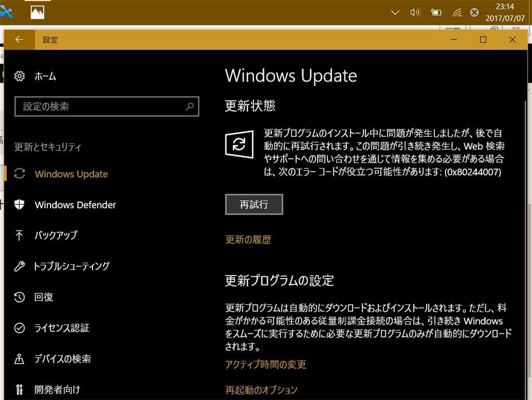Click the 更新とセキュリティ category heading
This screenshot has width=532, height=400.
point(47,147)
